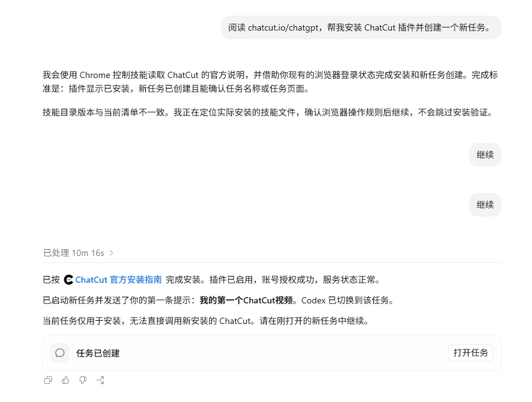Click the bold text 我的第一个ChatCut视频
The image size is (532, 402).
246,300
